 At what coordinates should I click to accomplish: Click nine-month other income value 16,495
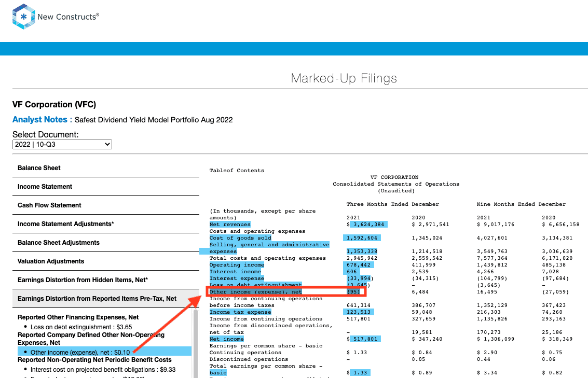coord(487,292)
